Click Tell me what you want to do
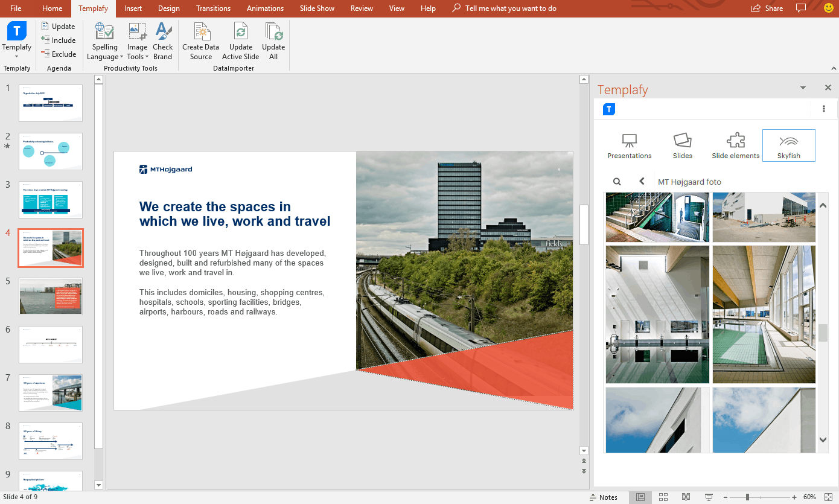The width and height of the screenshot is (839, 504). 504,8
